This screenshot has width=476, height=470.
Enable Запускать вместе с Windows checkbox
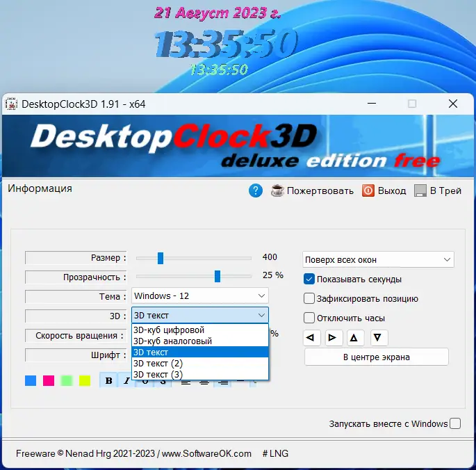(455, 423)
